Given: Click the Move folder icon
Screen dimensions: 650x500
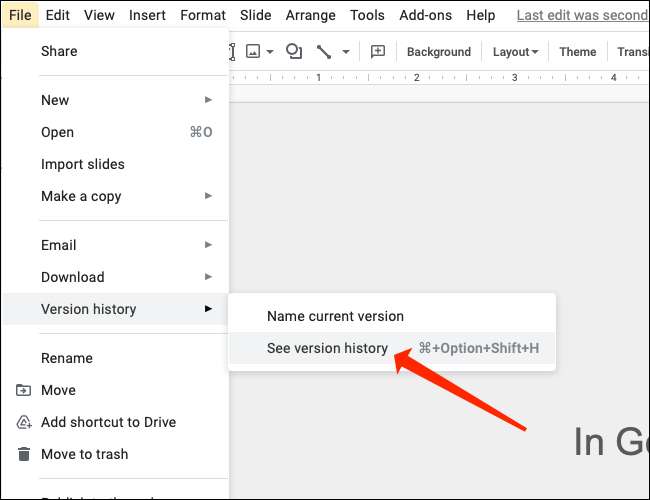Looking at the screenshot, I should coord(23,390).
